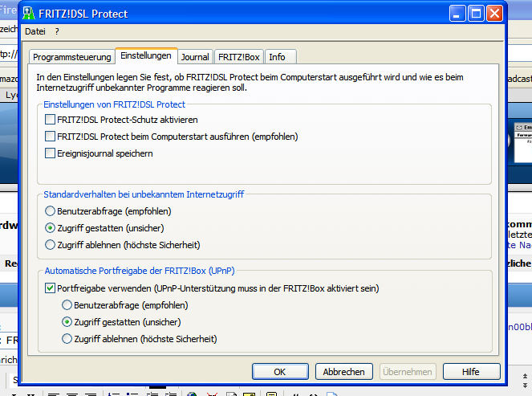Confirm settings with the OK button
The height and width of the screenshot is (396, 532).
pyautogui.click(x=280, y=372)
